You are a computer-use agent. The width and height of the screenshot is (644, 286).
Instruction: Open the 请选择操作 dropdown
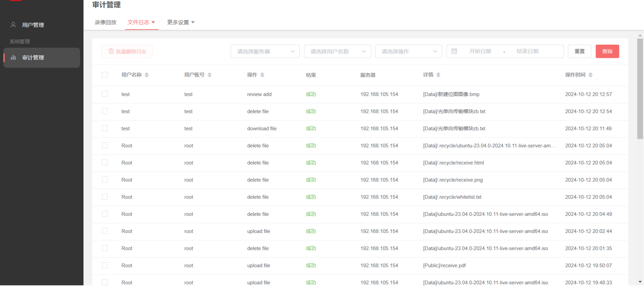[x=409, y=51]
